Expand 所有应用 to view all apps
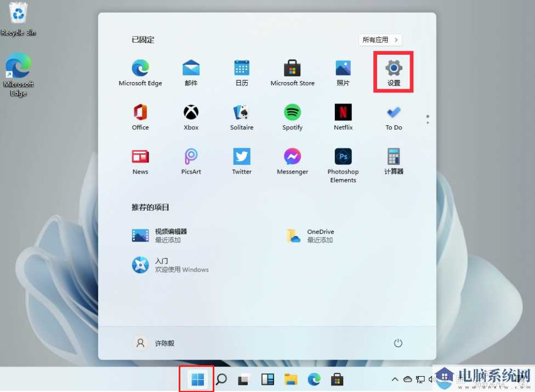535x392 pixels. point(380,39)
